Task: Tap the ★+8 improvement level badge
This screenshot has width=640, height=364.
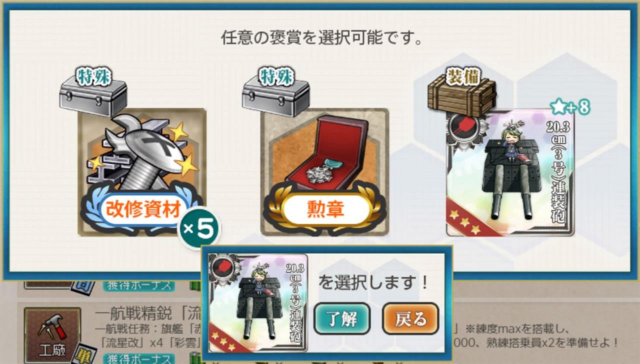Action: tap(570, 107)
